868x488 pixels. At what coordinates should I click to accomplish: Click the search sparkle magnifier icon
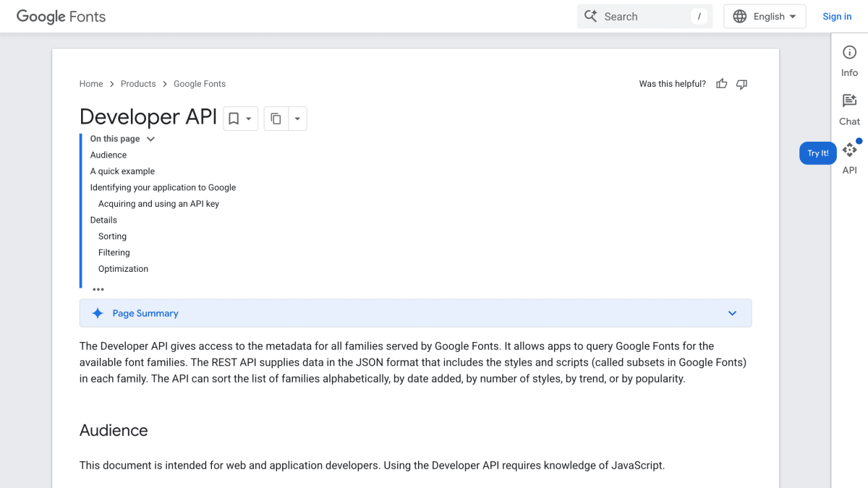coord(591,16)
